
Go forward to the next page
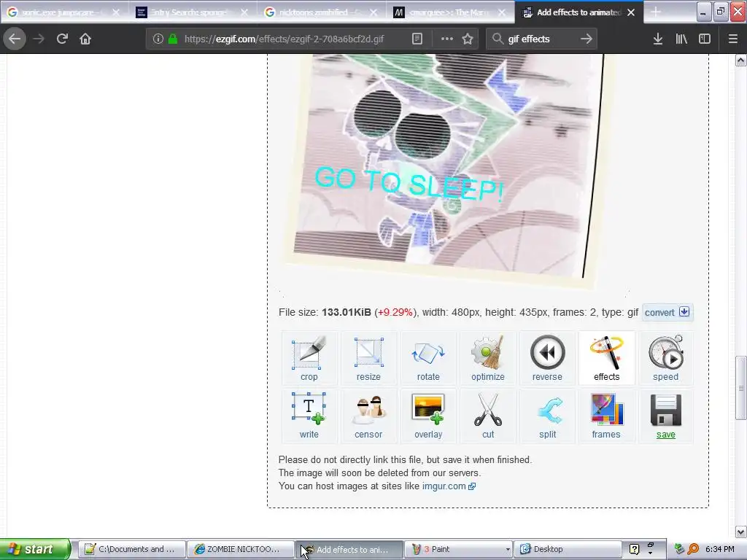click(39, 39)
